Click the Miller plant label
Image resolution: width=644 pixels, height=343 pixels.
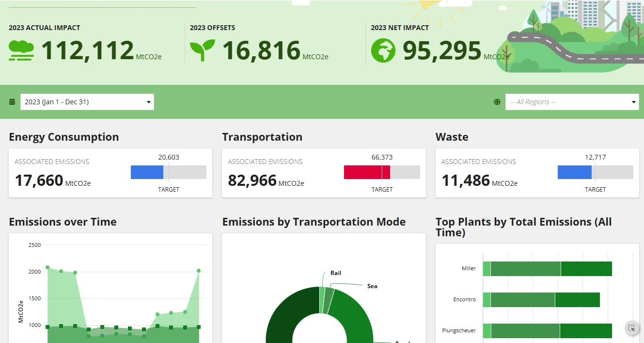(x=469, y=268)
